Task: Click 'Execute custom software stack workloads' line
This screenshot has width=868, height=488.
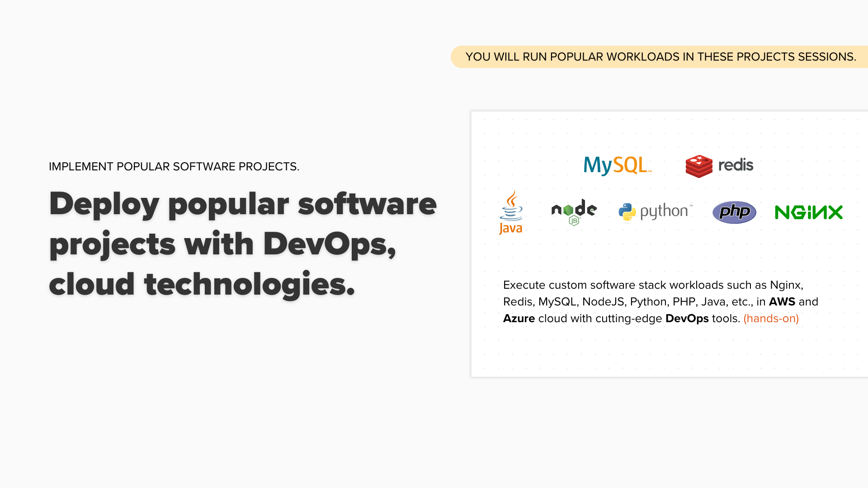Action: click(653, 285)
